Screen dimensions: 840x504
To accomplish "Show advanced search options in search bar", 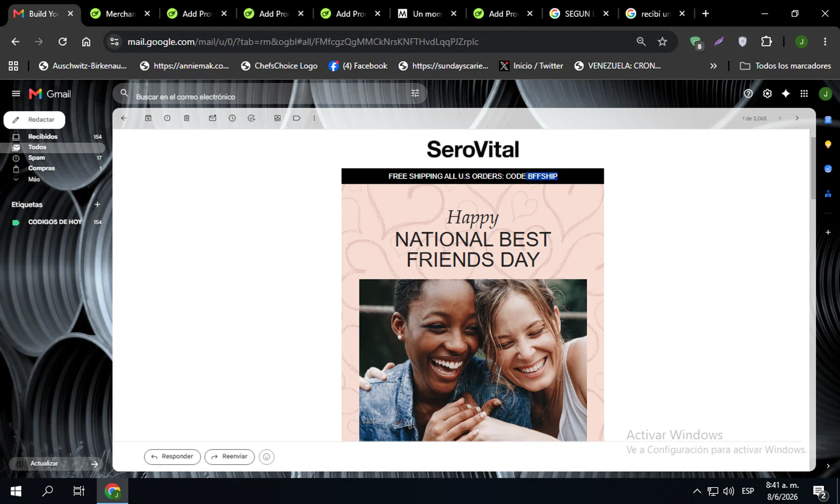I will tap(415, 93).
